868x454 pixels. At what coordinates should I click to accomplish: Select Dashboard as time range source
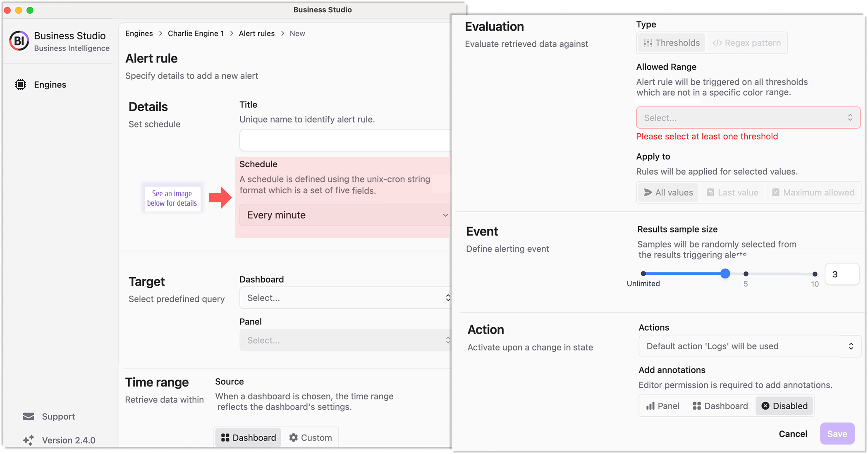[x=248, y=437]
